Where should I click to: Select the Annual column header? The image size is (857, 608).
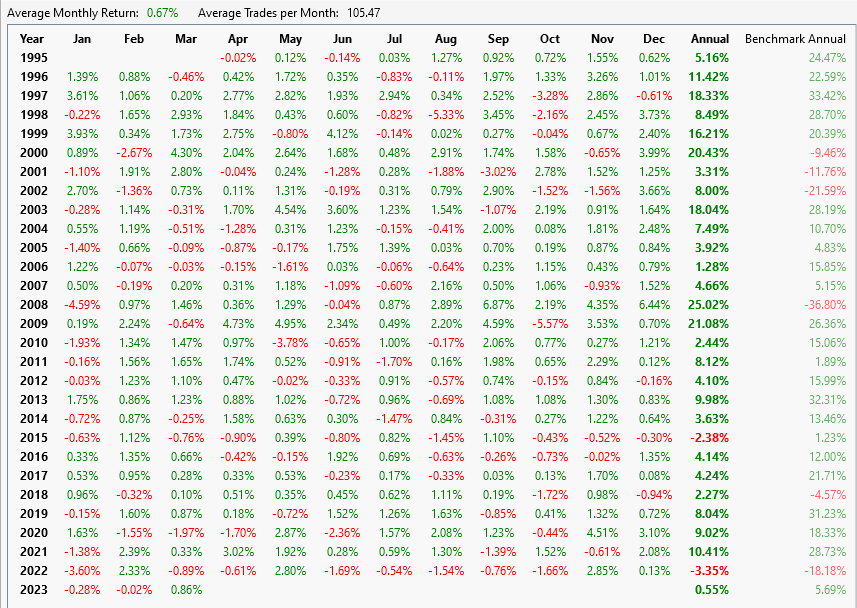click(710, 39)
